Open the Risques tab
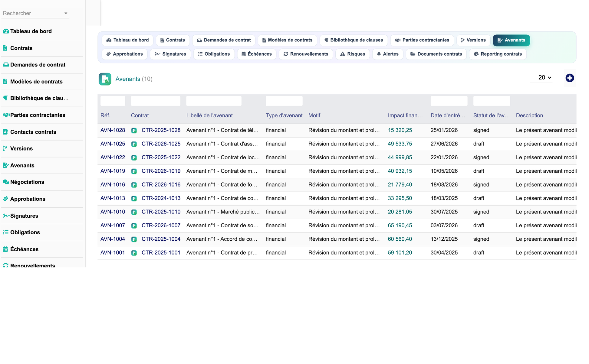This screenshot has height=364, width=589. click(353, 54)
